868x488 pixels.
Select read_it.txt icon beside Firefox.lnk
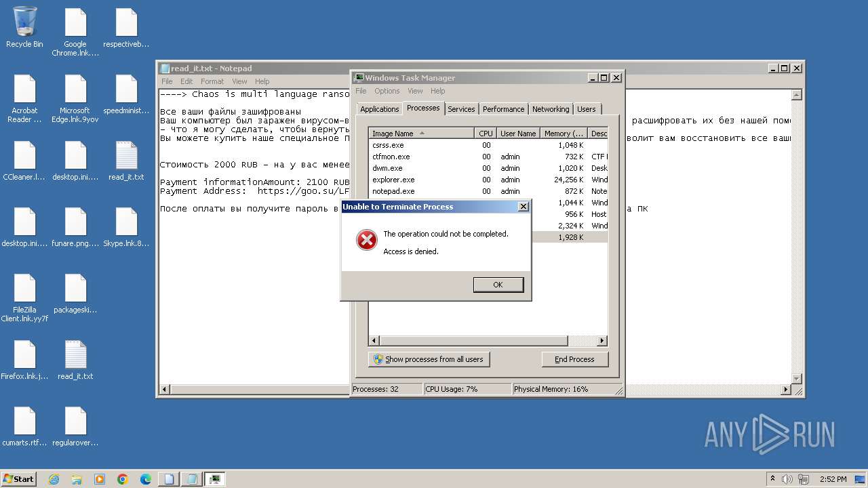(75, 360)
